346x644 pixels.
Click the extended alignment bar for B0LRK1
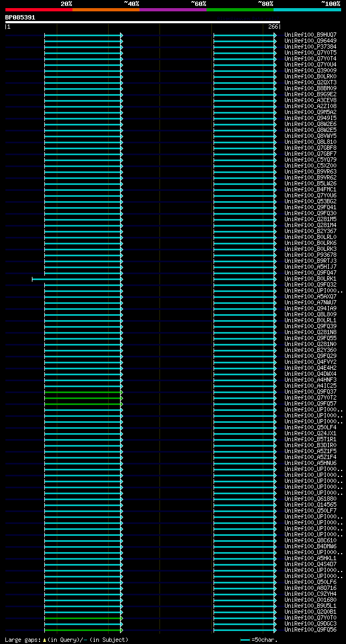tap(77, 280)
